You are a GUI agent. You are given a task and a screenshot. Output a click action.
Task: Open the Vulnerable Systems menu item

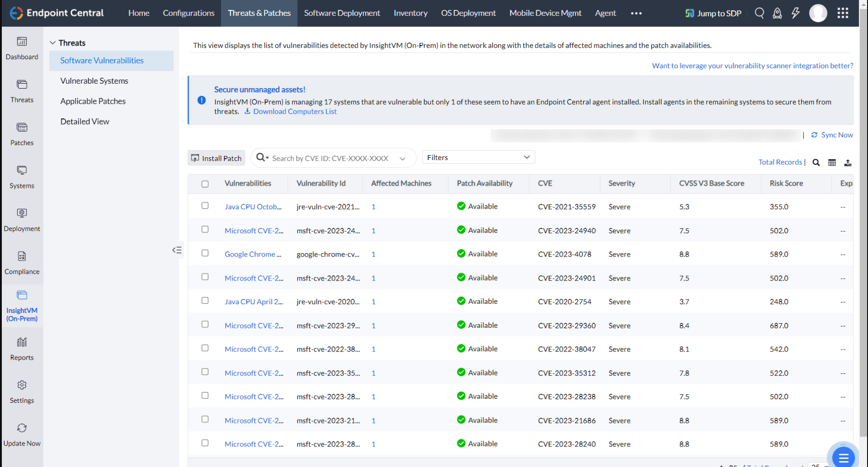94,80
